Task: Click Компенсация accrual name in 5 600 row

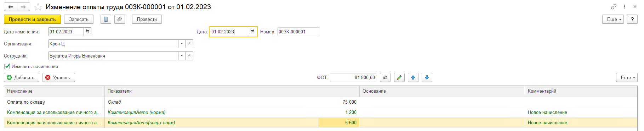Action: 54,122
